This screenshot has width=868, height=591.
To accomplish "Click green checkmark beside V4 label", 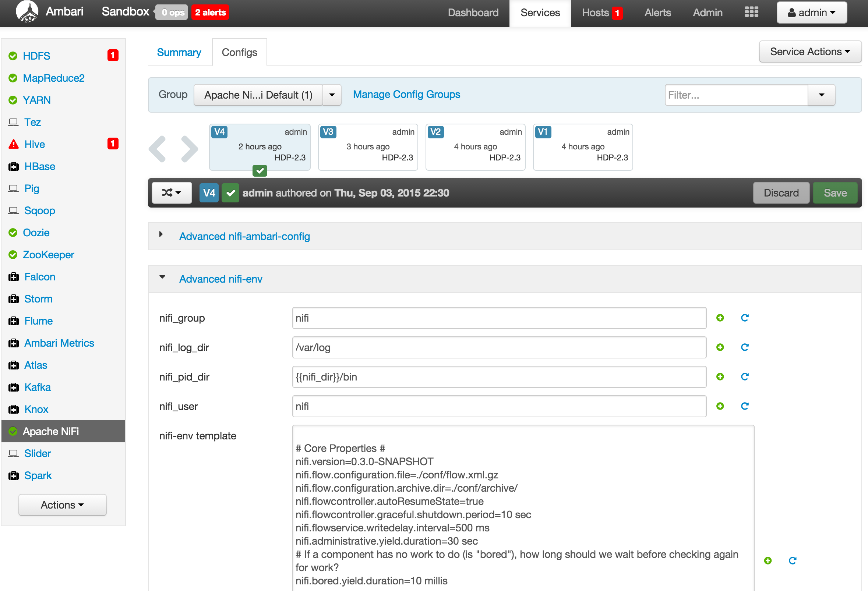I will click(x=230, y=192).
